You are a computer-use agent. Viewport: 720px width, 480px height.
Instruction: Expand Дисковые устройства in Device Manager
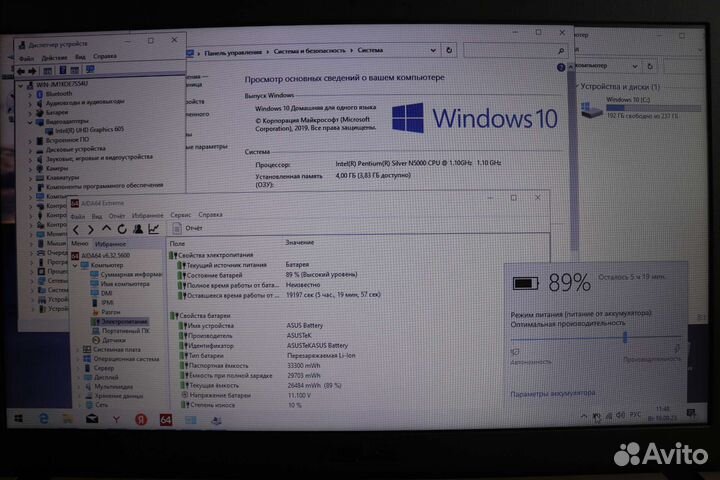[30, 150]
